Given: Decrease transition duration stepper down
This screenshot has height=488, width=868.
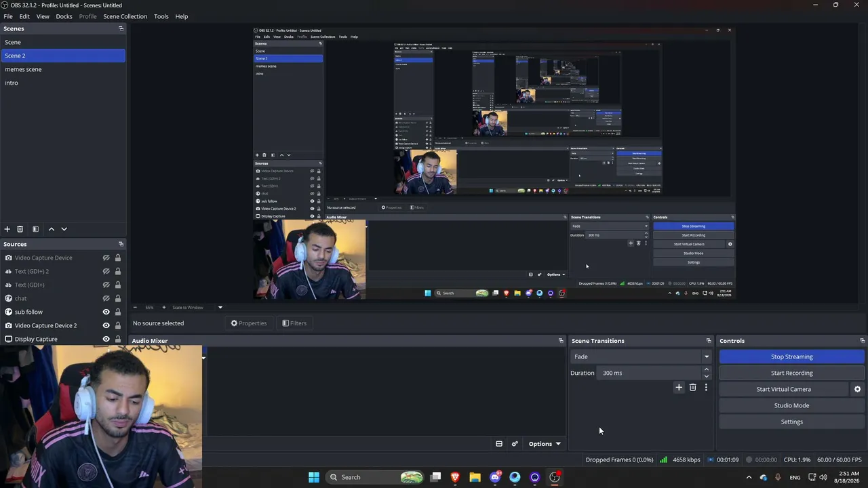Looking at the screenshot, I should [x=706, y=376].
